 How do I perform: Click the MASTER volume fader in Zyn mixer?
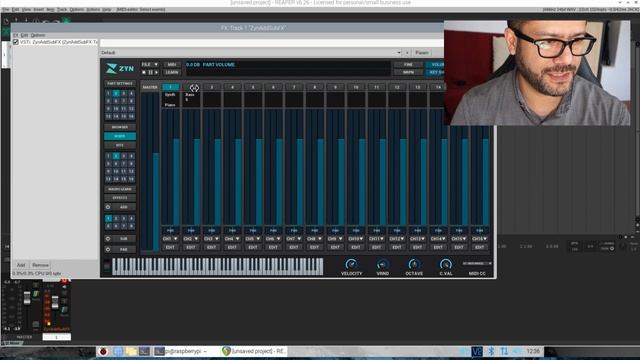156,171
